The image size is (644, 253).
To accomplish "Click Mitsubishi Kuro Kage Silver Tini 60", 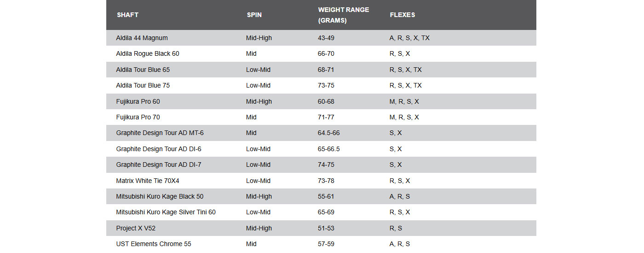I will pyautogui.click(x=166, y=212).
